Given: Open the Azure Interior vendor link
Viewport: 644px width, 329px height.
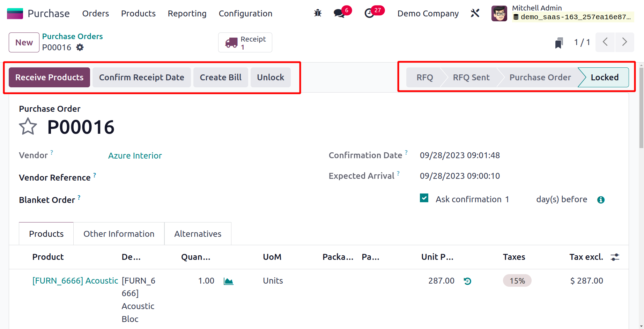Looking at the screenshot, I should (x=135, y=156).
